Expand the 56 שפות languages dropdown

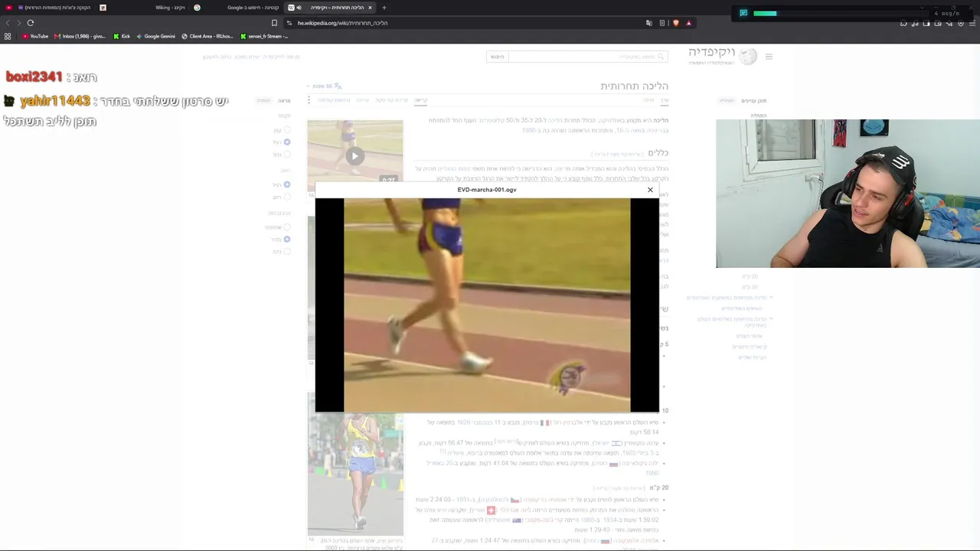(325, 86)
